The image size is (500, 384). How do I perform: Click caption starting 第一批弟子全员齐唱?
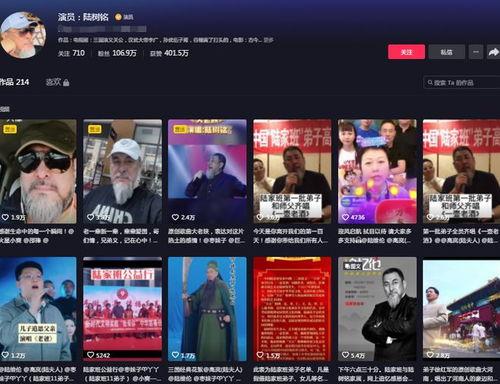point(461,236)
